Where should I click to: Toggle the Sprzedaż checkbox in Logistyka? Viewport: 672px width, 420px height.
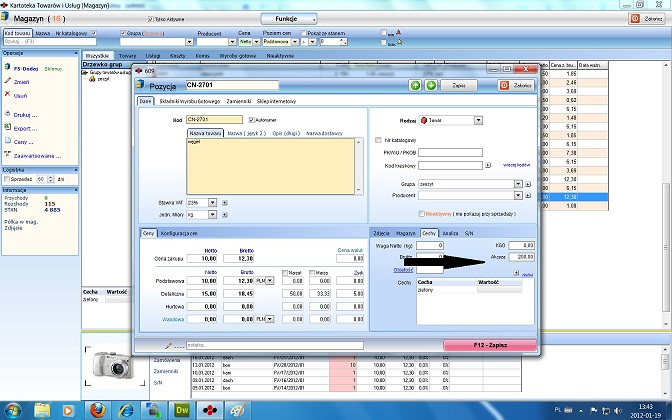click(7, 179)
